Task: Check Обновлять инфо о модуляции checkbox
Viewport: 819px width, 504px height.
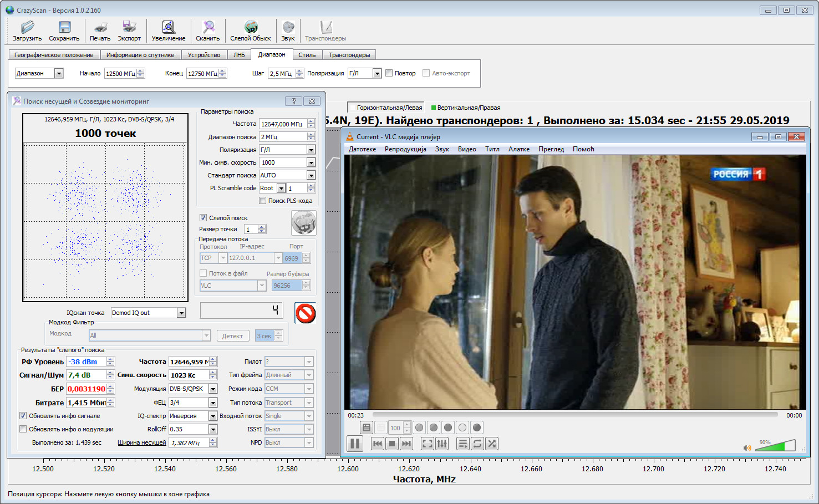Action: pyautogui.click(x=23, y=429)
